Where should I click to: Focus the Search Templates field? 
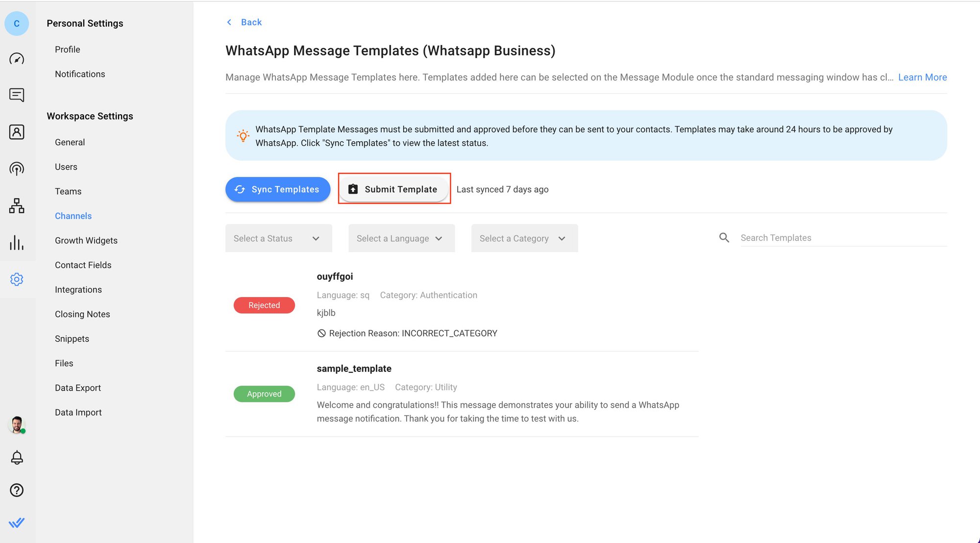[843, 238]
